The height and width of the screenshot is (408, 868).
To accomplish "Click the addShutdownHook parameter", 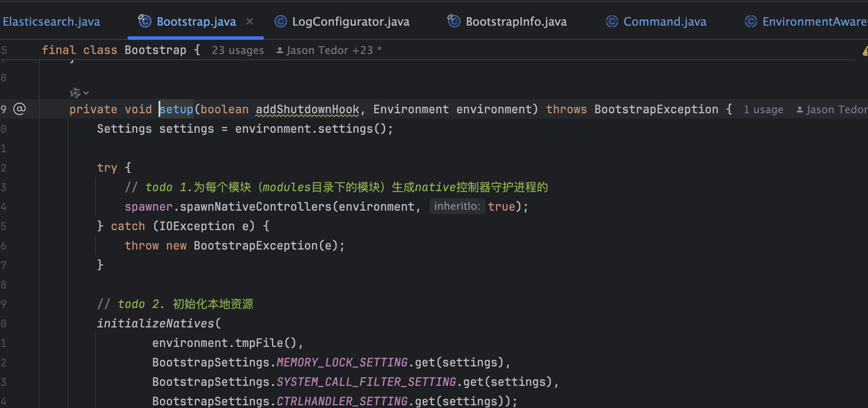I will (x=307, y=109).
